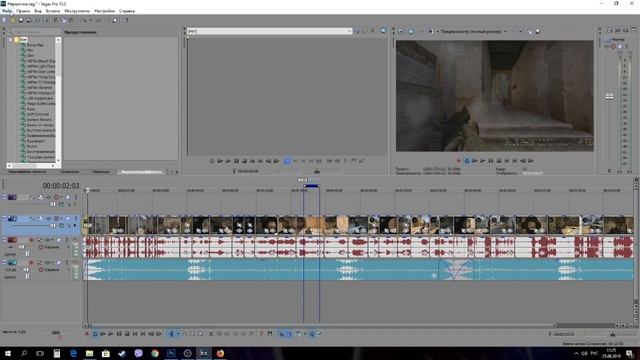
Task: Select the Soft Contrast effect in list
Action: click(x=38, y=114)
